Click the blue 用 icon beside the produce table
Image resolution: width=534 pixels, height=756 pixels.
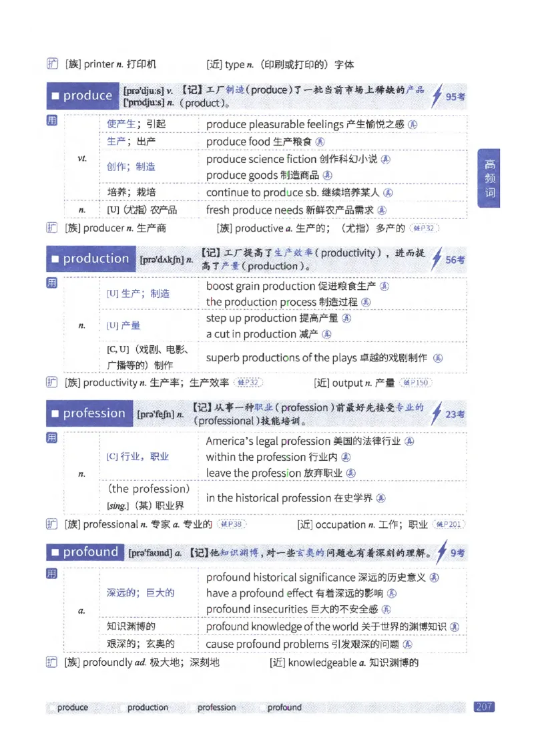pyautogui.click(x=51, y=120)
